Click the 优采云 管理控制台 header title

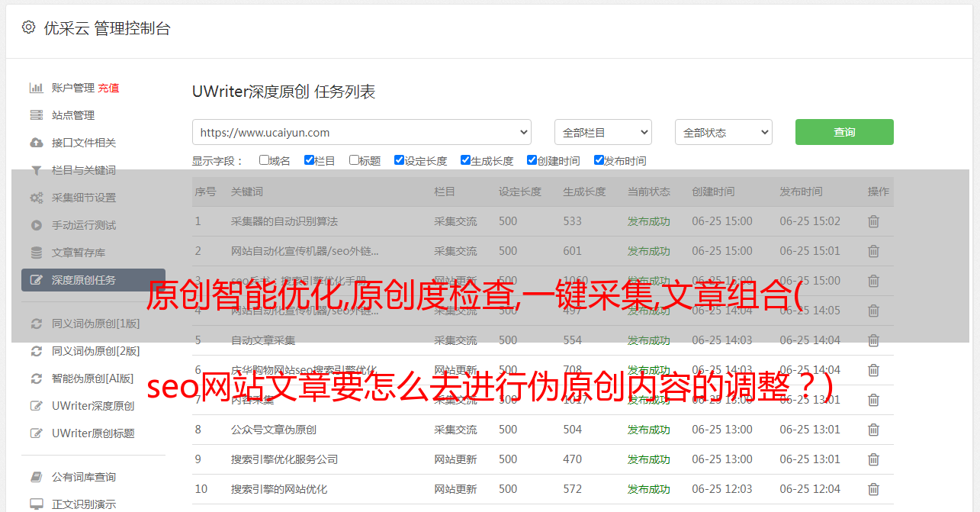coord(107,28)
